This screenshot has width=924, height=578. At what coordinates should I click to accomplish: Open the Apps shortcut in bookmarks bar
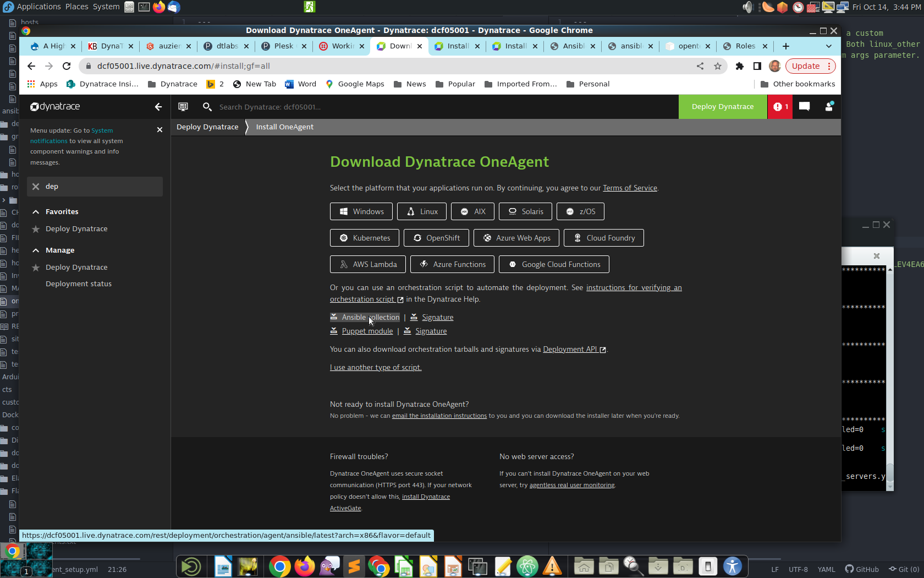(x=42, y=84)
